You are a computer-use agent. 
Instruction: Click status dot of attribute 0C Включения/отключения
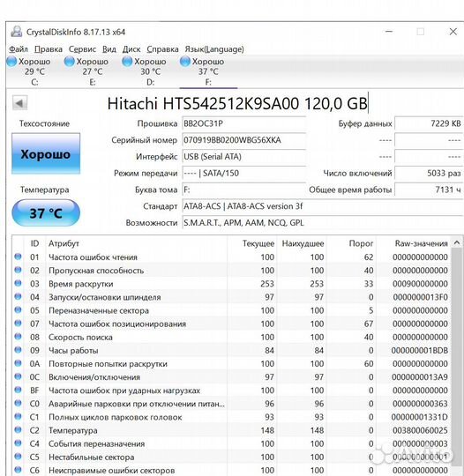pos(18,377)
